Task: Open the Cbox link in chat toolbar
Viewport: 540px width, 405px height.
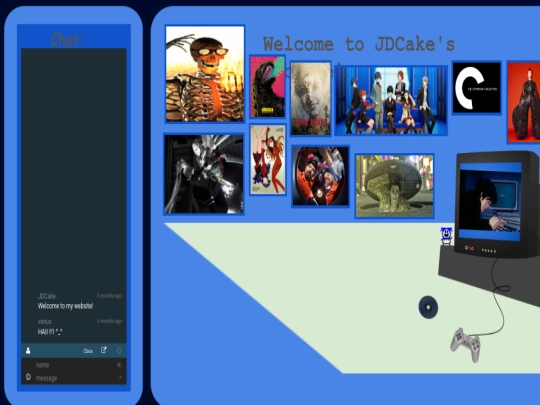Action: click(88, 351)
